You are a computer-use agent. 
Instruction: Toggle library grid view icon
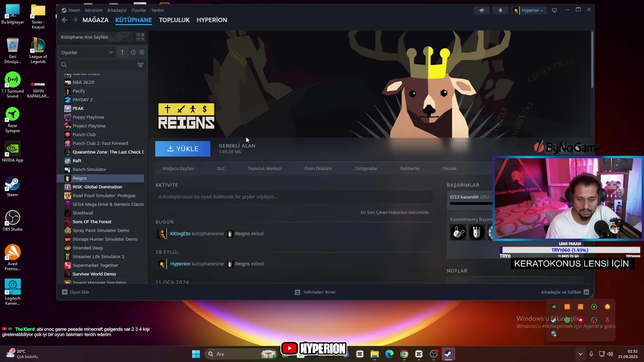140,37
